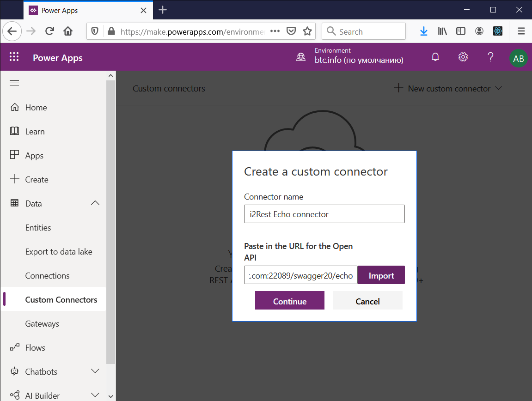Bookmark this page with the star icon
Image resolution: width=532 pixels, height=401 pixels.
pyautogui.click(x=307, y=31)
